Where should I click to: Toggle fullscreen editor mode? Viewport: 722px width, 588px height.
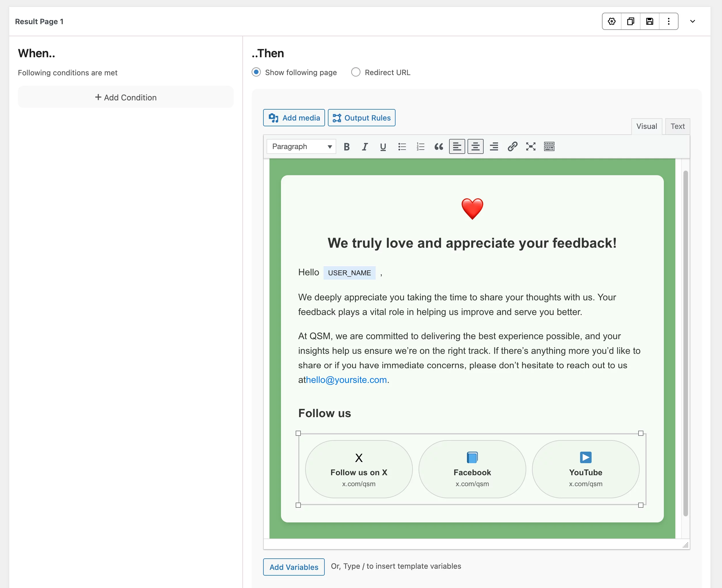tap(531, 146)
